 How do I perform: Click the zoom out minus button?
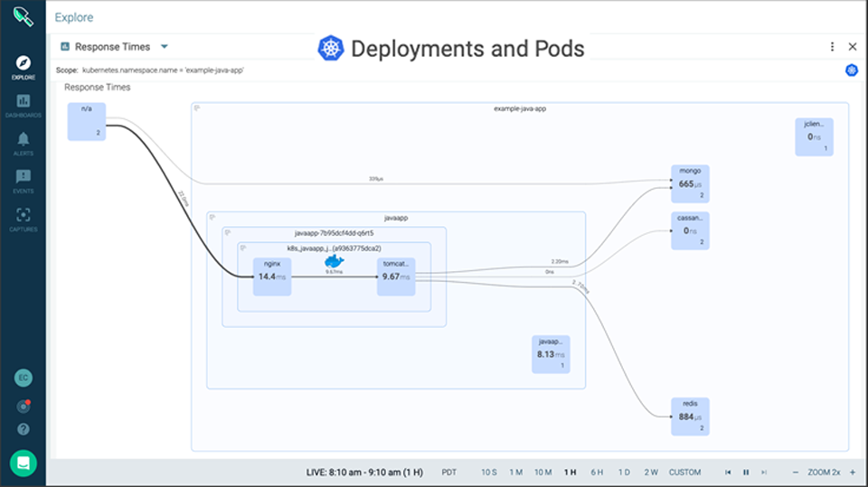pos(795,473)
